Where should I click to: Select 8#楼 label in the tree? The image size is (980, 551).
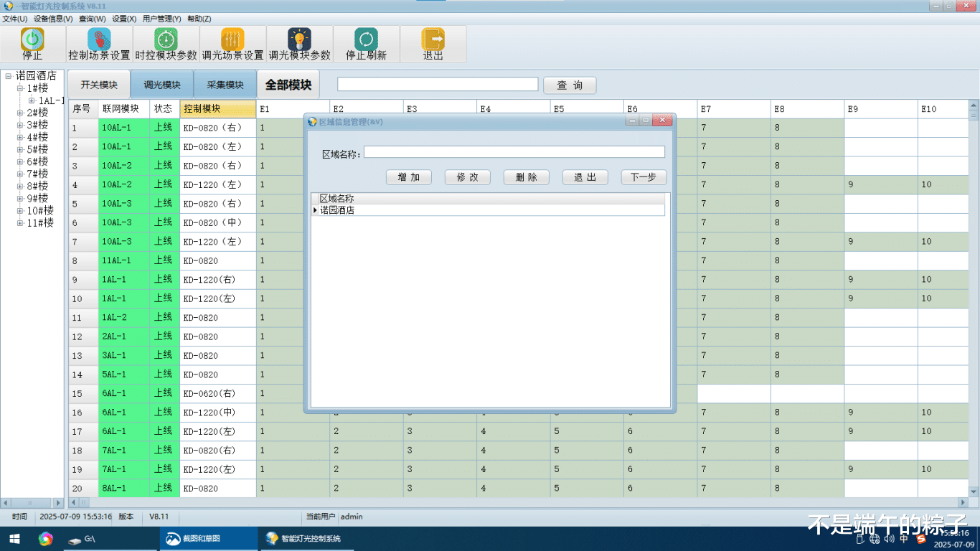pyautogui.click(x=37, y=186)
